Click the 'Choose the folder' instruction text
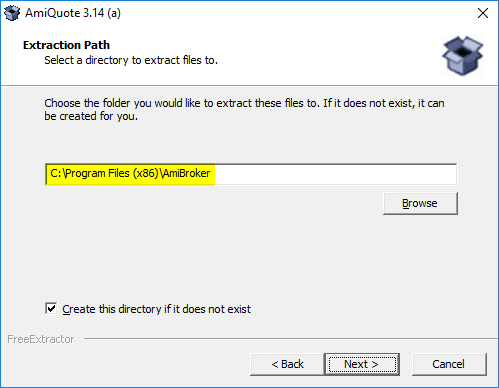Screen dimensions: 499x388 (244, 103)
